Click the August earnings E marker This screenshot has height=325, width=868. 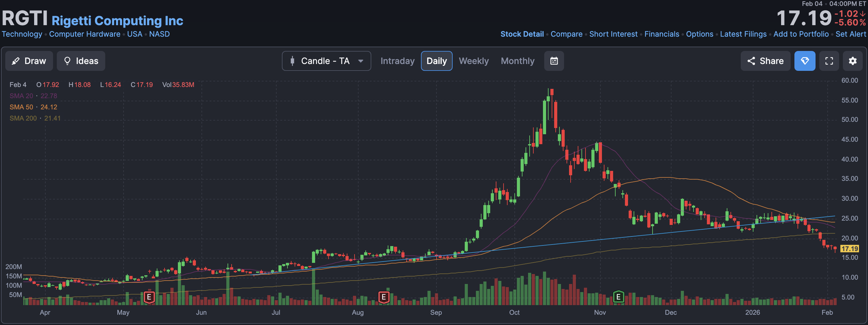coord(383,297)
